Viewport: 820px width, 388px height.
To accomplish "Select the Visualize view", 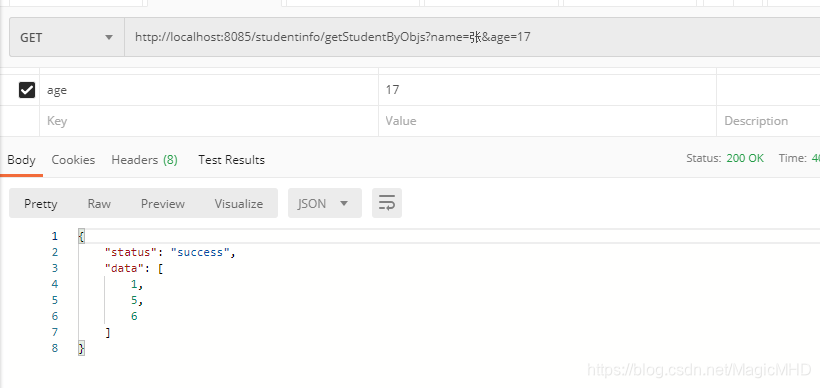I will 238,203.
